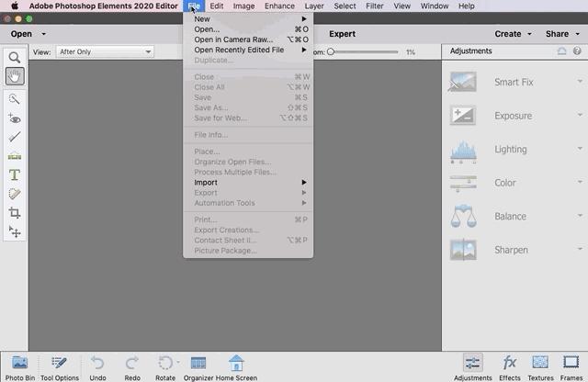Open the Share dropdown

(562, 34)
